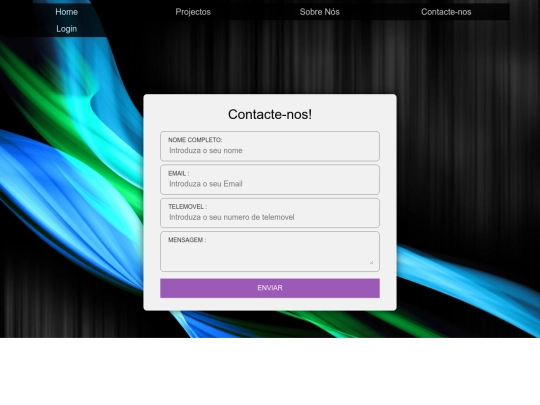The height and width of the screenshot is (405, 540).
Task: Go to the Projectos section
Action: [193, 12]
